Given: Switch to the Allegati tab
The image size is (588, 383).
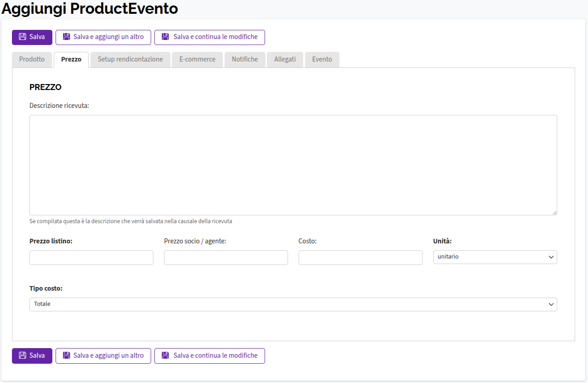Looking at the screenshot, I should (285, 60).
